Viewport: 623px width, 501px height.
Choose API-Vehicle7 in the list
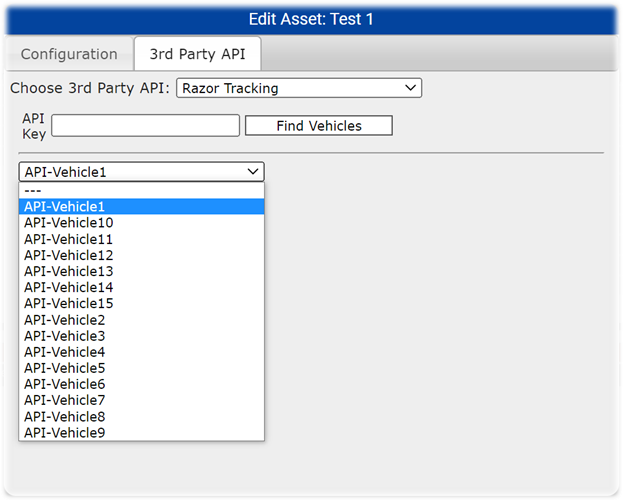tap(141, 400)
